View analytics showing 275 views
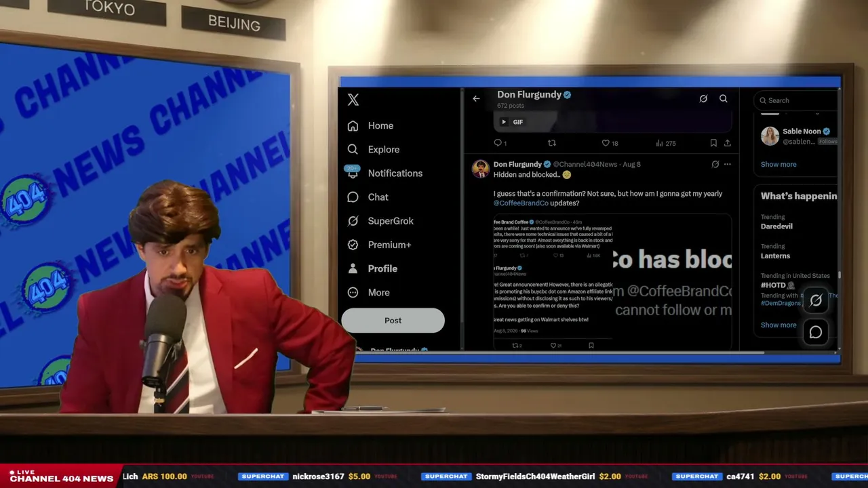 [666, 143]
